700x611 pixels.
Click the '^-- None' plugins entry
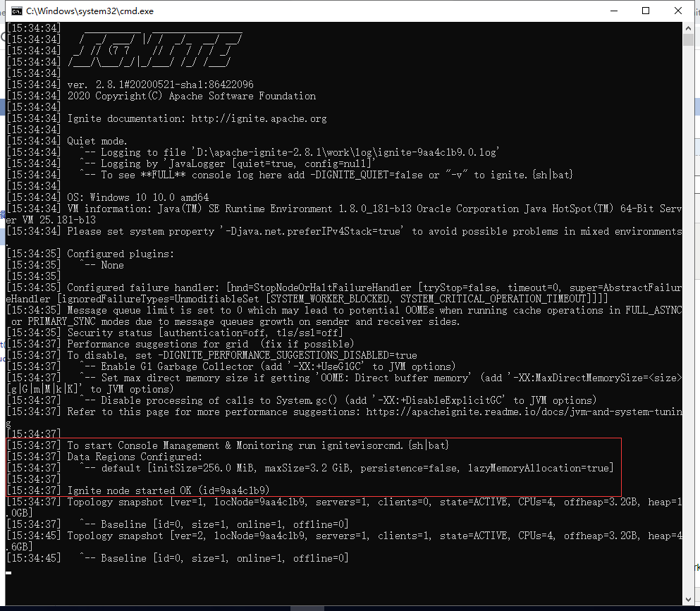(x=102, y=265)
